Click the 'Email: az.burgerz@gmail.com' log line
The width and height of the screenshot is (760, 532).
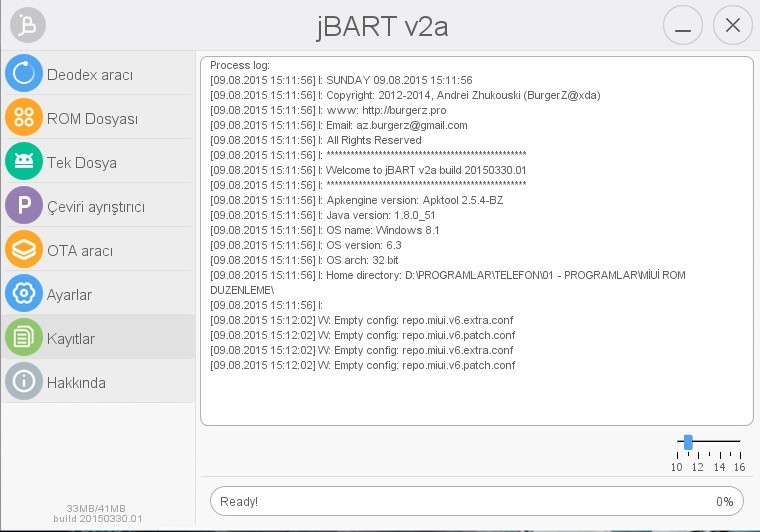tap(339, 125)
